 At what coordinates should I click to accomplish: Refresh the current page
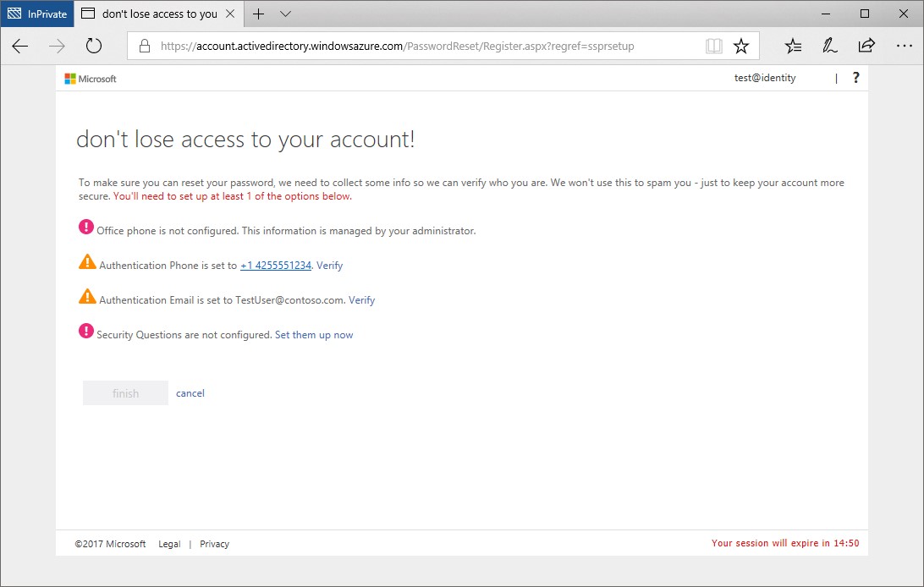point(94,46)
